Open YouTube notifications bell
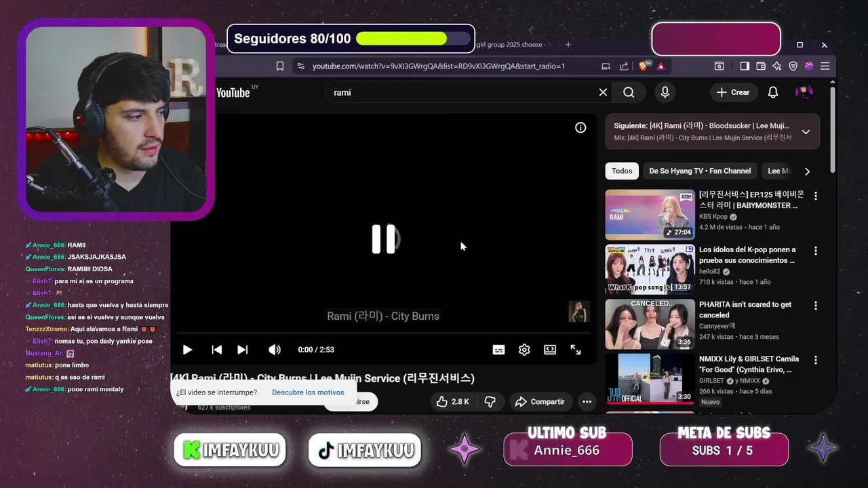This screenshot has height=488, width=868. tap(773, 92)
